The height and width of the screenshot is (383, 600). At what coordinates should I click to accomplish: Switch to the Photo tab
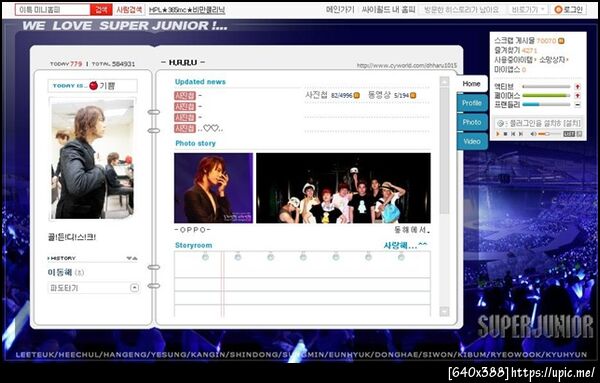pyautogui.click(x=472, y=122)
